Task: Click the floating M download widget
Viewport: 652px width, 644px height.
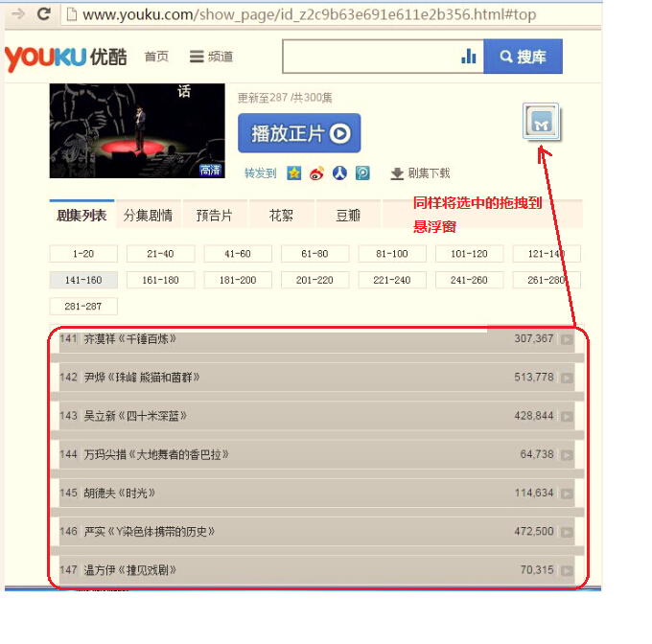Action: (541, 122)
